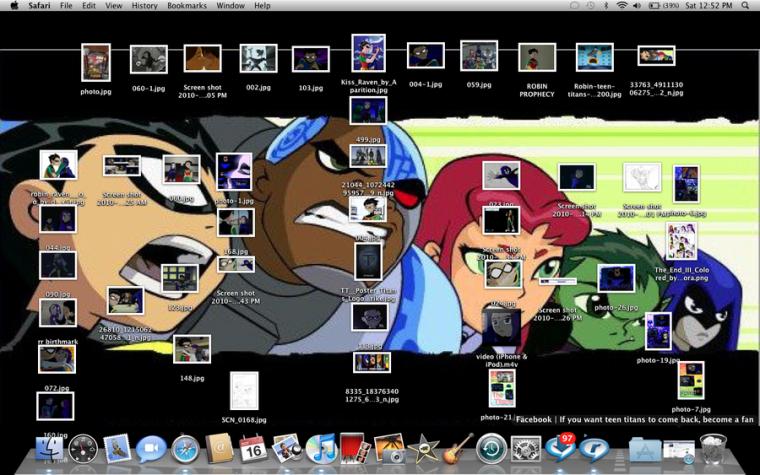760x475 pixels.
Task: Open Address Book from the dock
Action: click(x=219, y=448)
